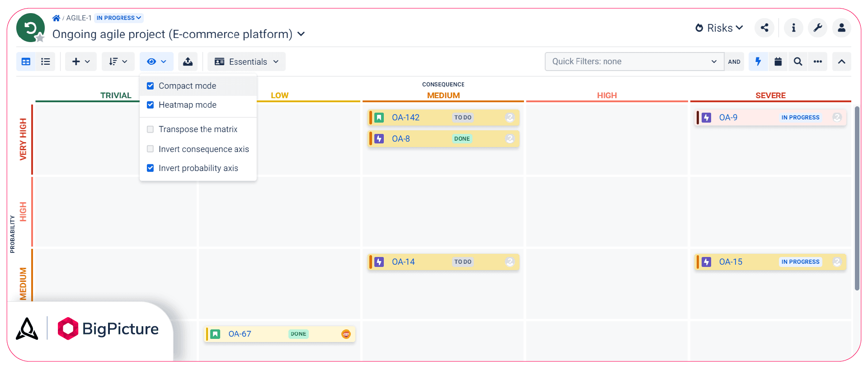Viewport: 868px width, 371px height.
Task: Click the story icon on OA-142
Action: pos(379,118)
